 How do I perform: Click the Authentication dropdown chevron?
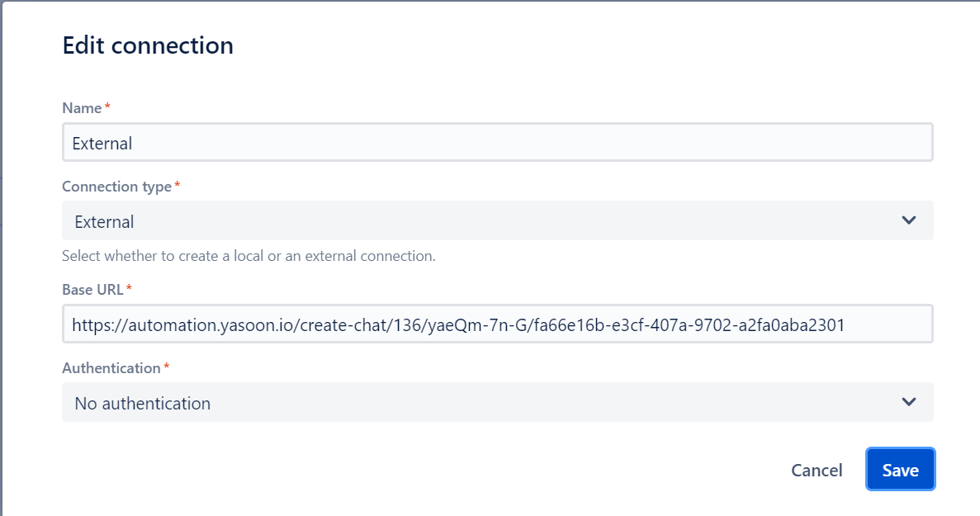[x=908, y=402]
